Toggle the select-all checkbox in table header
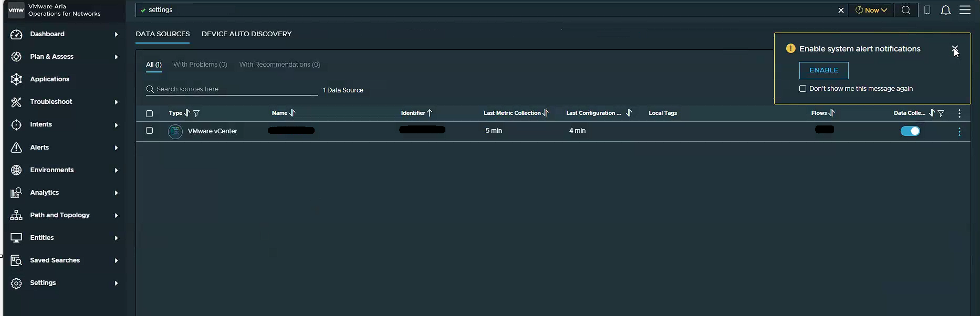 [149, 113]
